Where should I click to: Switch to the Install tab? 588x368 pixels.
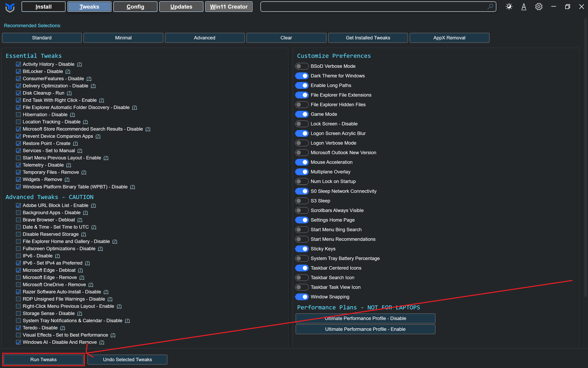click(44, 7)
